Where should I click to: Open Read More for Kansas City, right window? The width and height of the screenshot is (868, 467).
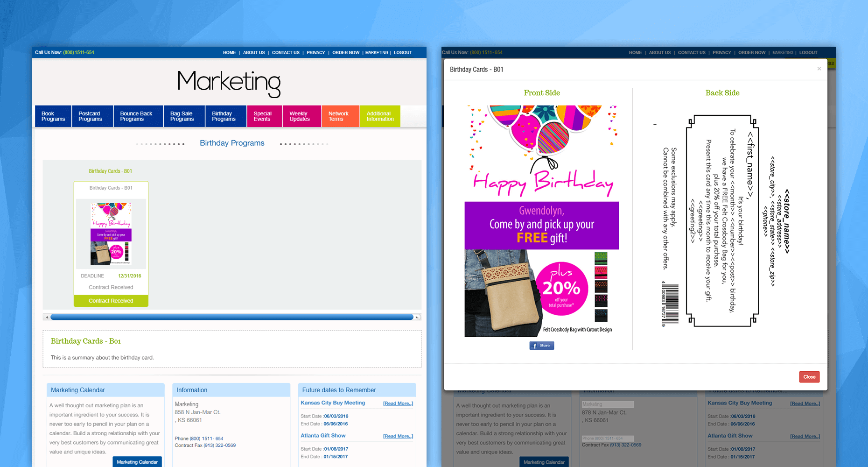click(805, 403)
